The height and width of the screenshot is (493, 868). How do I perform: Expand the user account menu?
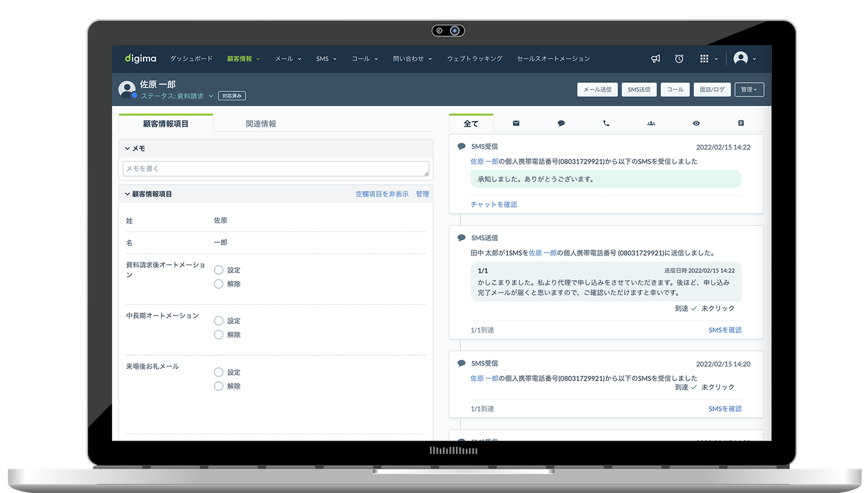click(744, 59)
